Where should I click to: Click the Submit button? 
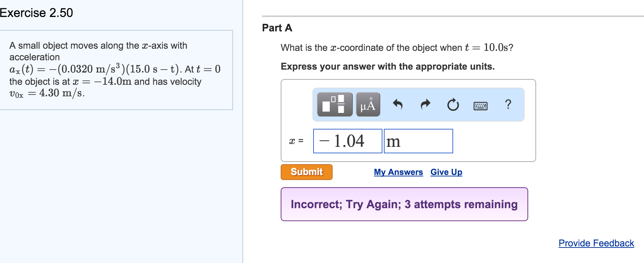[306, 172]
